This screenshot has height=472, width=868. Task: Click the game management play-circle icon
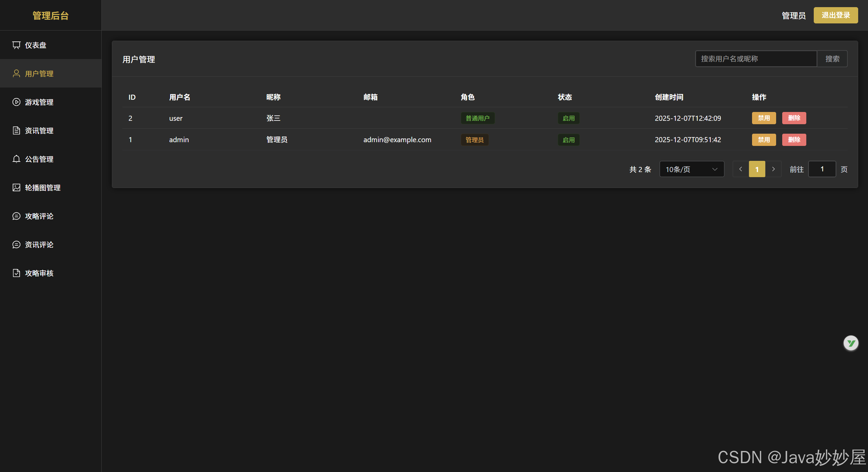coord(16,102)
